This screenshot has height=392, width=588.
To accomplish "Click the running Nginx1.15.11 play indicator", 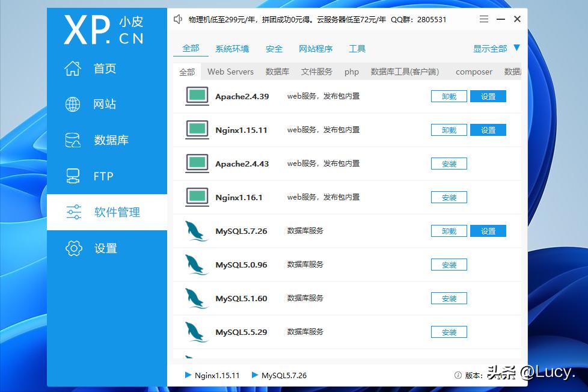I will pyautogui.click(x=188, y=375).
